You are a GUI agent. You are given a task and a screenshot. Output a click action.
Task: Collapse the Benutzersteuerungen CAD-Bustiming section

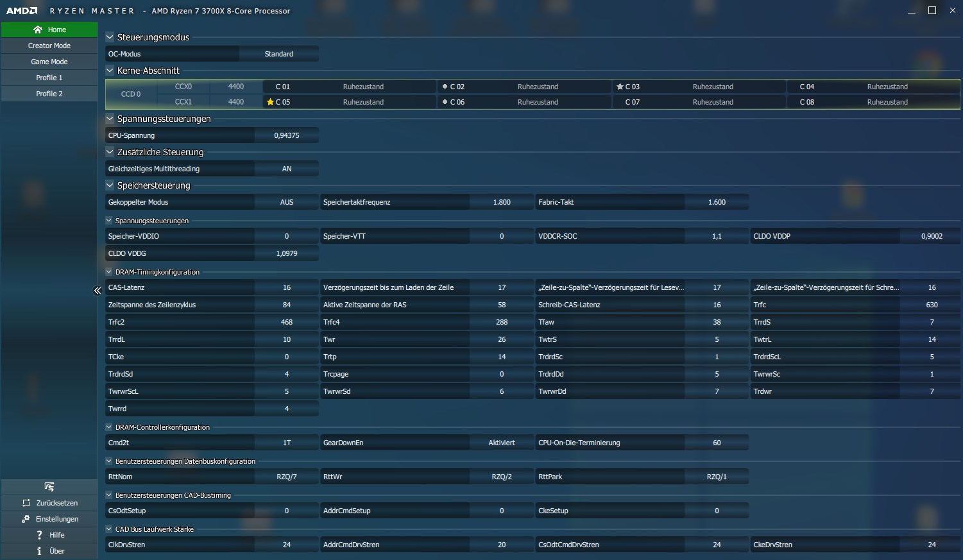click(x=109, y=495)
